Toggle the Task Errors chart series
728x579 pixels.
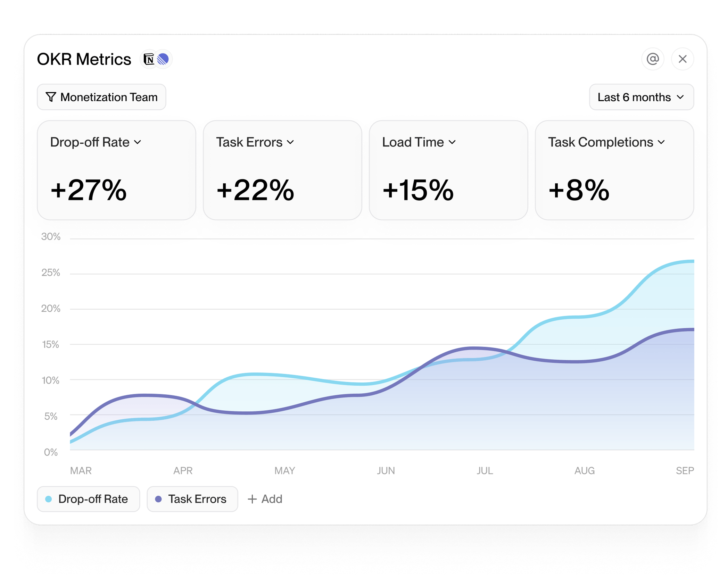click(192, 499)
